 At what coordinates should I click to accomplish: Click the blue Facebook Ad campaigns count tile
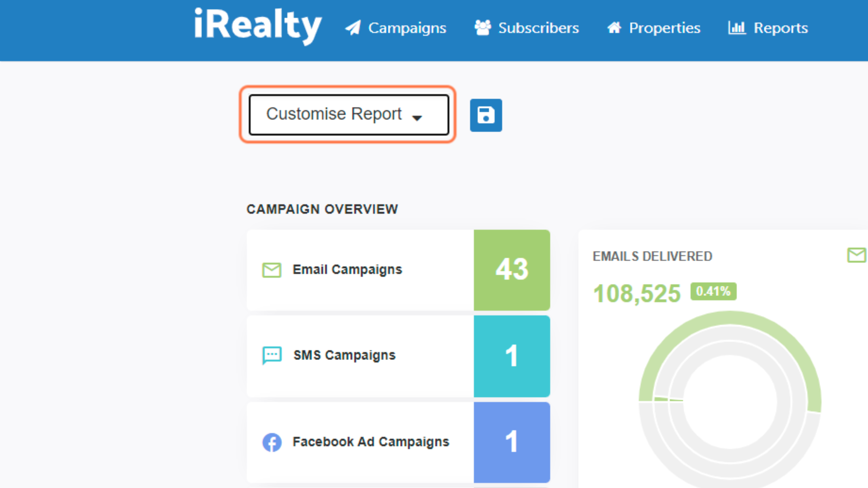pos(512,442)
